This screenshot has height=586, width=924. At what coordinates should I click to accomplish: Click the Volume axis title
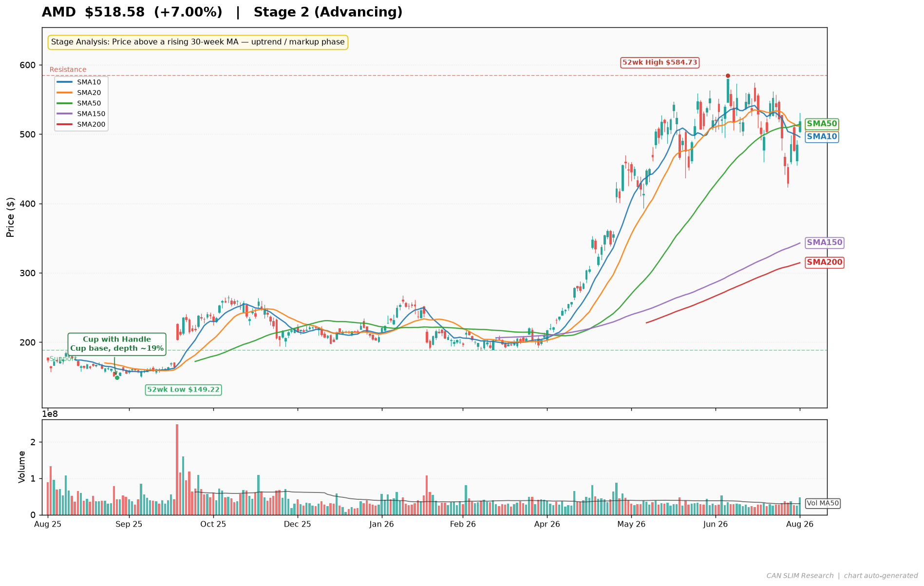tap(22, 467)
